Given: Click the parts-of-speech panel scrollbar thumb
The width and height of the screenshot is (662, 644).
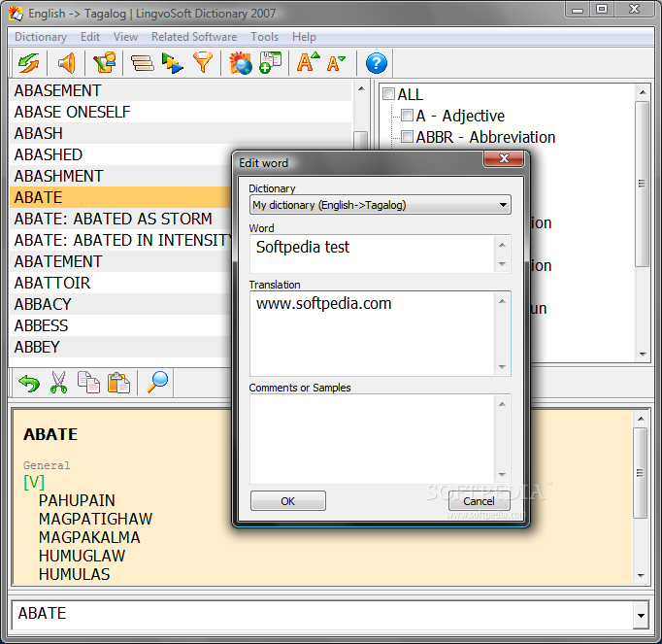Looking at the screenshot, I should 643,184.
